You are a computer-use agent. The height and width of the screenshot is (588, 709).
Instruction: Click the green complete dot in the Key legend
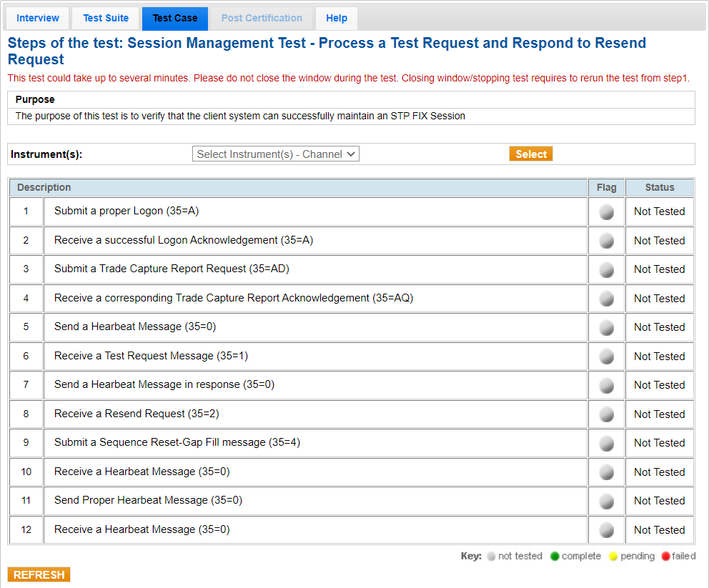tap(555, 556)
